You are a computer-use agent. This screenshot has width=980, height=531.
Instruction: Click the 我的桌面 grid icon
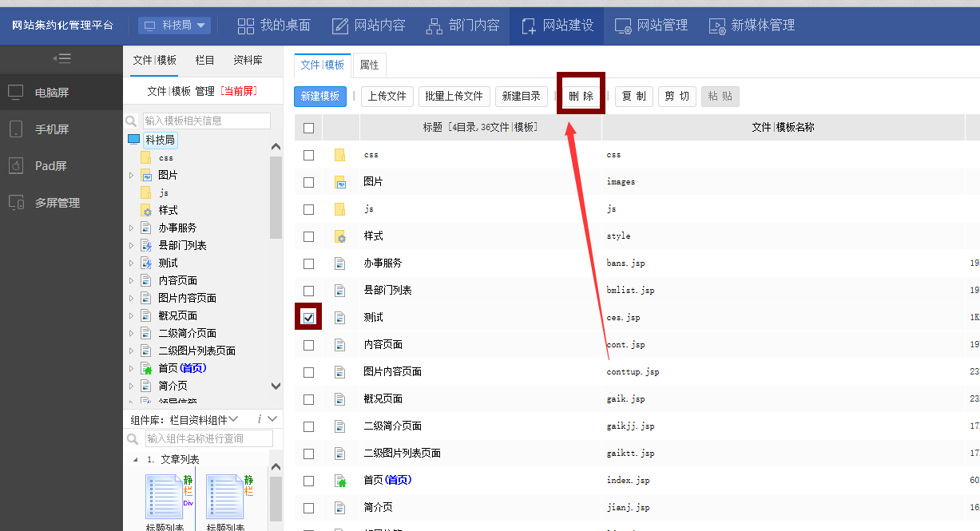pos(246,26)
